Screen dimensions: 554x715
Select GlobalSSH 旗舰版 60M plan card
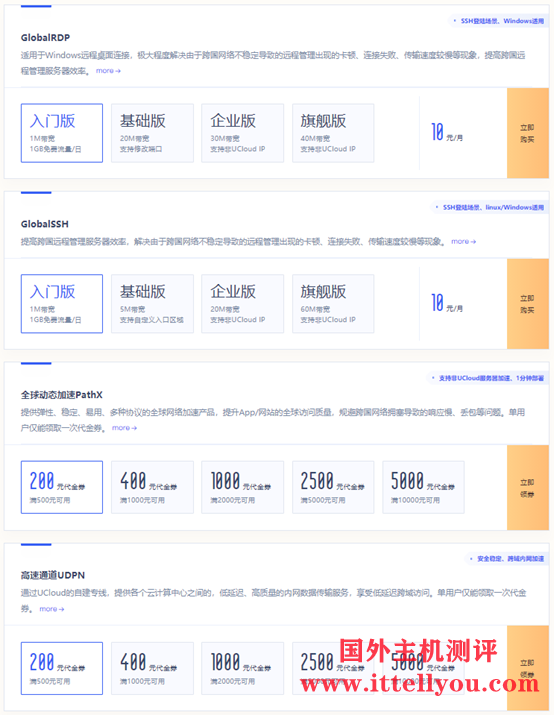(333, 304)
